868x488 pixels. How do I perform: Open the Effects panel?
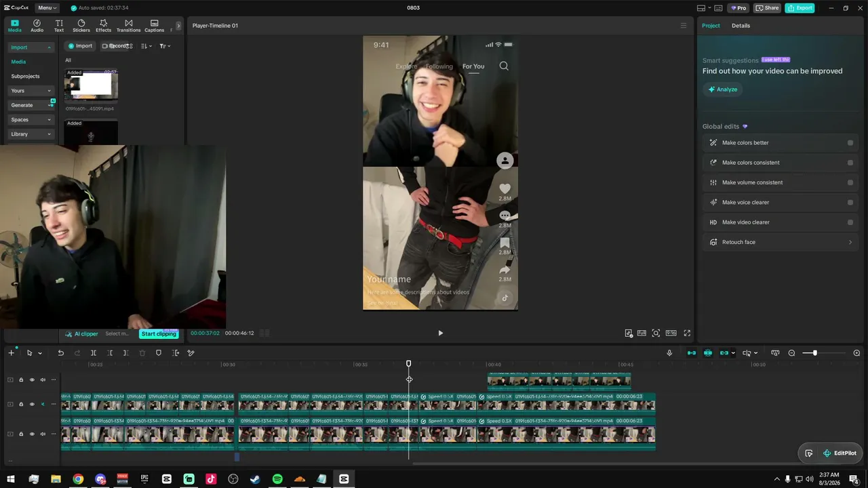(103, 26)
